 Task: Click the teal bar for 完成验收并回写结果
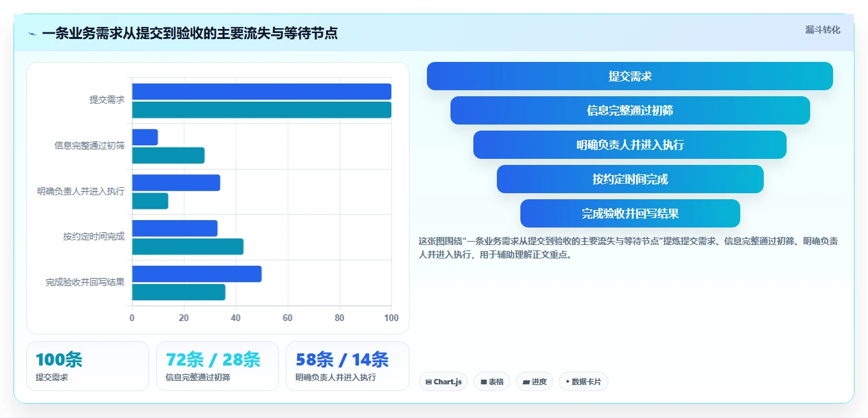179,292
